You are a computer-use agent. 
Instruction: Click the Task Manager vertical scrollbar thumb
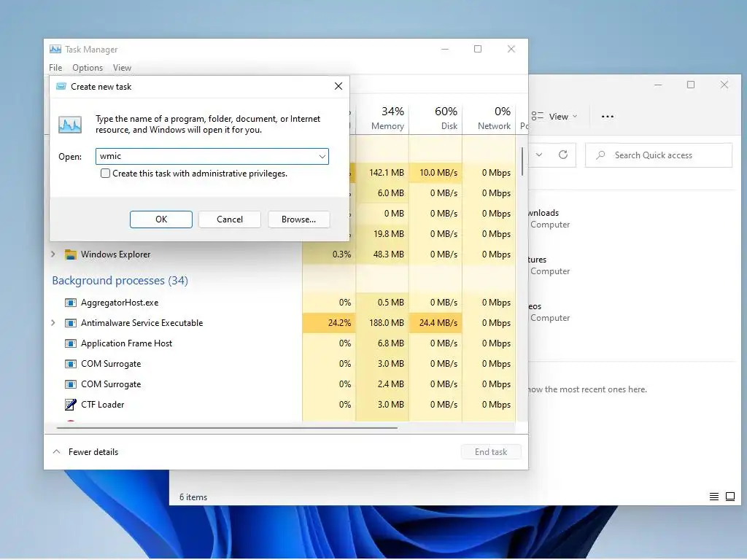click(x=522, y=161)
